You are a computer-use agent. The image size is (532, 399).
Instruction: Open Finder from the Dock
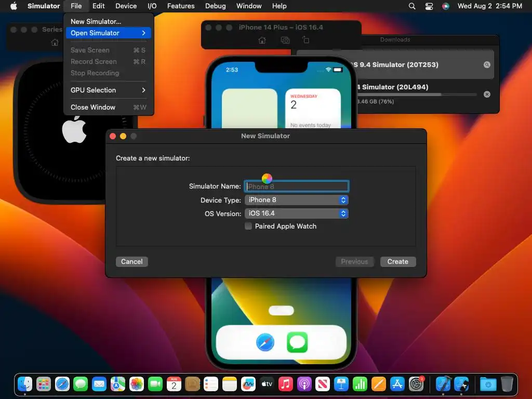[x=25, y=384]
